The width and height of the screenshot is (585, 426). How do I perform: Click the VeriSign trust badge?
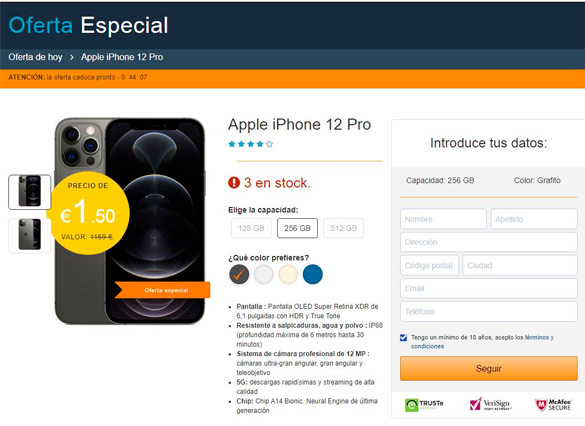[x=491, y=404]
